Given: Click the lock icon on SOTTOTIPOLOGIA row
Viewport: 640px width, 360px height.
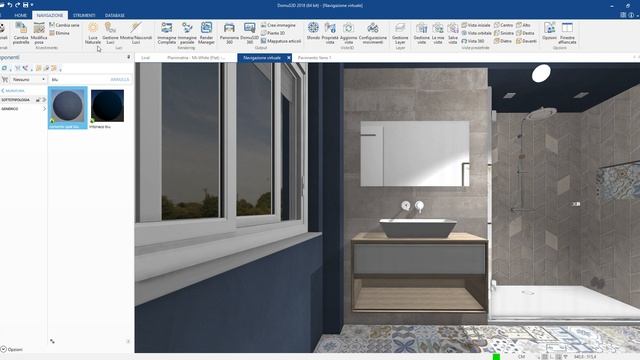Looking at the screenshot, I should coord(38,100).
